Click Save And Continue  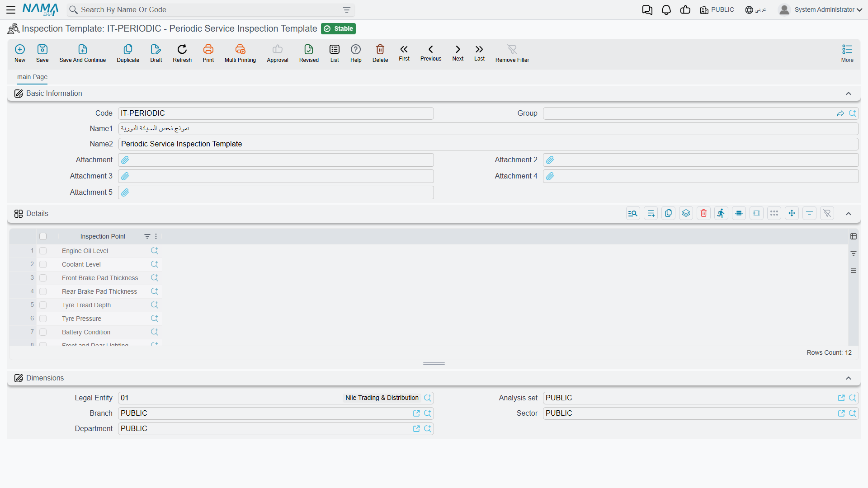tap(83, 53)
